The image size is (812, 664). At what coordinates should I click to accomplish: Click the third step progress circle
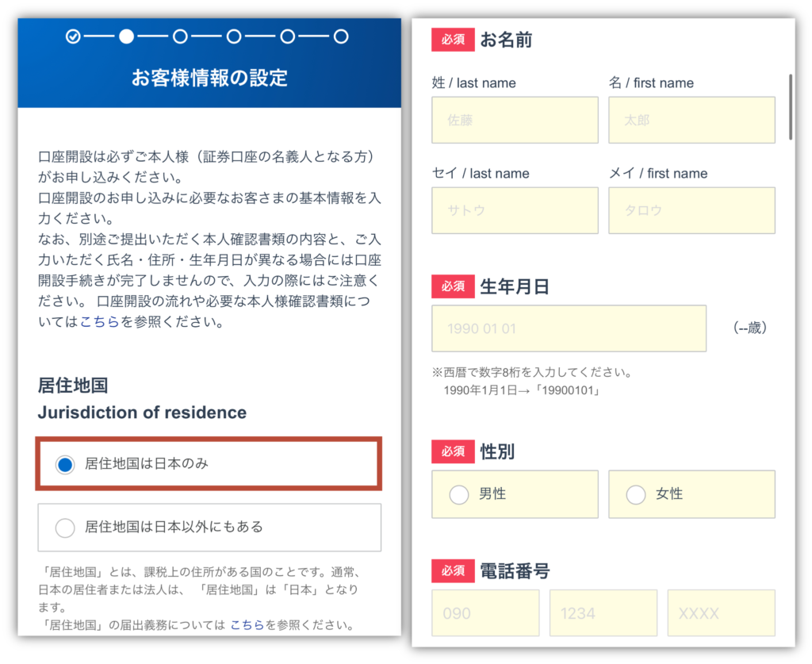coord(180,36)
